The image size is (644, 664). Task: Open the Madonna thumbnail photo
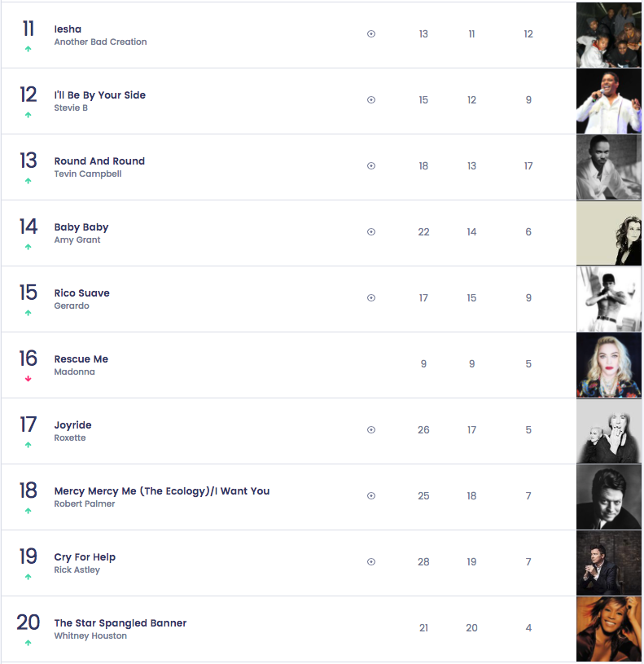click(609, 365)
